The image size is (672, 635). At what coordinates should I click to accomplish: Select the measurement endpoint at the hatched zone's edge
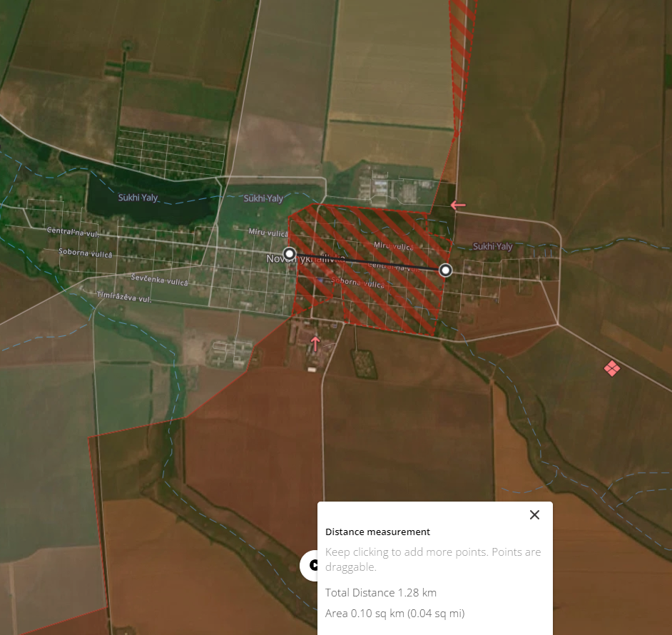click(x=446, y=270)
